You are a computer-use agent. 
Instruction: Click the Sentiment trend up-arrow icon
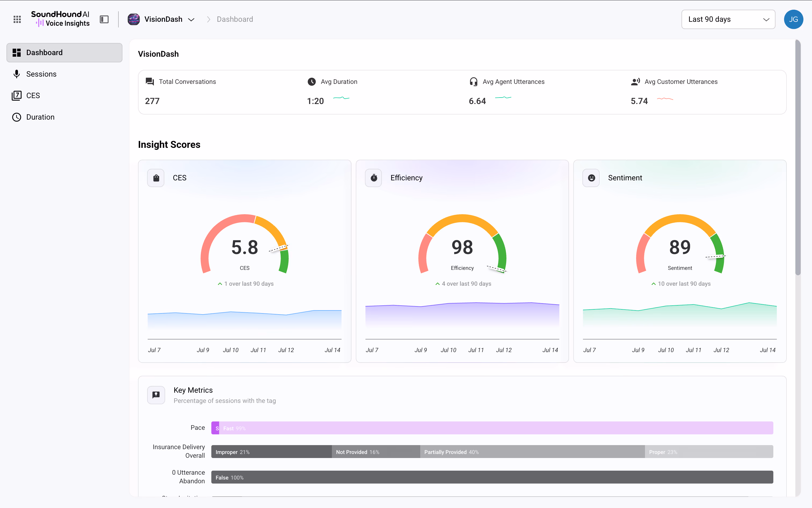(654, 284)
